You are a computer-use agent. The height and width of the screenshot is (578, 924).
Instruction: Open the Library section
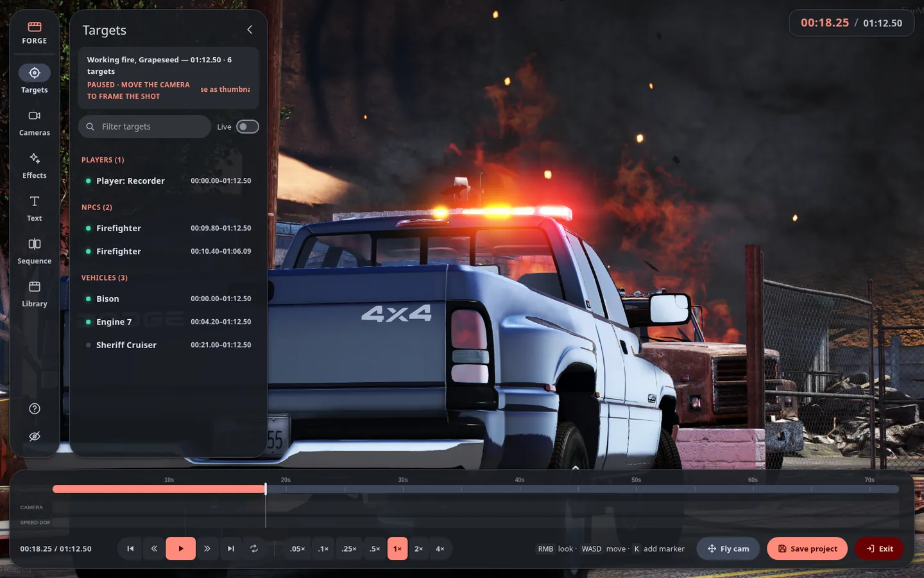35,293
